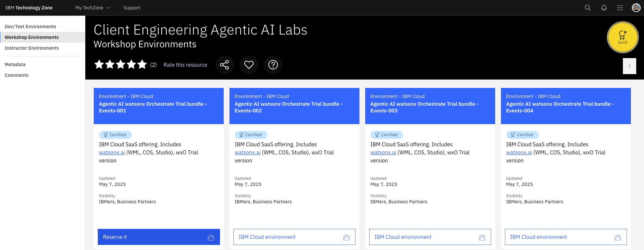The height and width of the screenshot is (250, 644).
Task: Open the app switcher grid icon
Action: [620, 8]
